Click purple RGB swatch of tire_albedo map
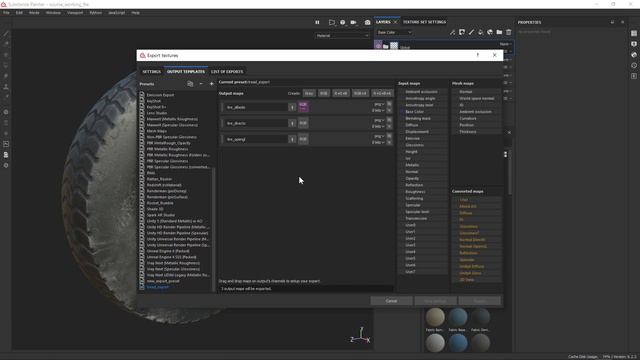The width and height of the screenshot is (640, 360). pos(303,107)
